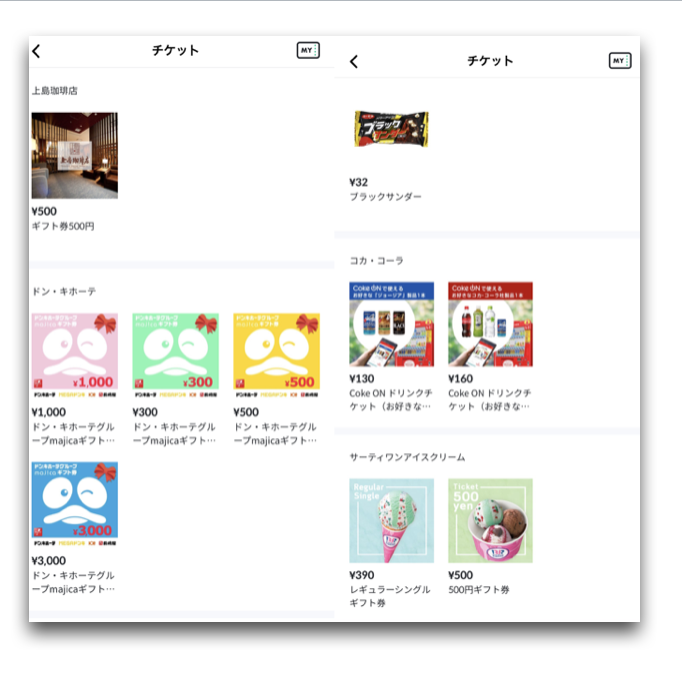Click Coke ON ドリンクチケット text under ¥160
This screenshot has width=682, height=682.
pos(489,400)
